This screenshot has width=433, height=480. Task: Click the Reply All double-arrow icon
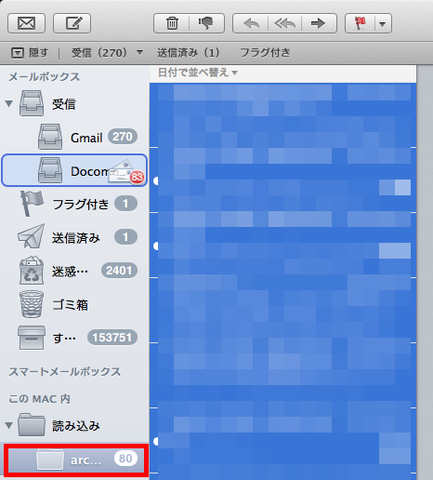click(x=285, y=23)
